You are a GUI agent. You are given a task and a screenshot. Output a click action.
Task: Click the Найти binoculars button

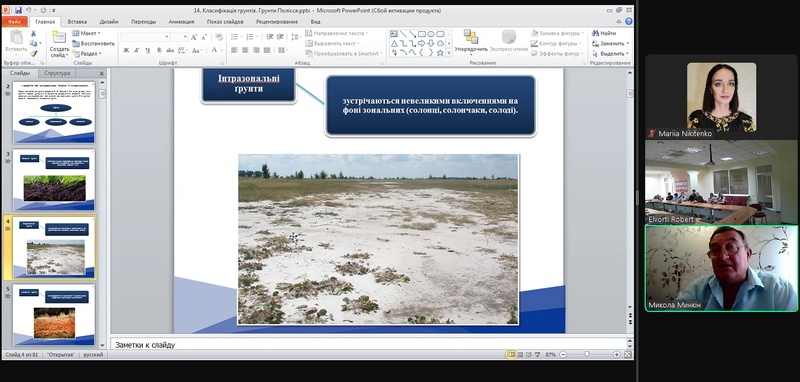(605, 33)
